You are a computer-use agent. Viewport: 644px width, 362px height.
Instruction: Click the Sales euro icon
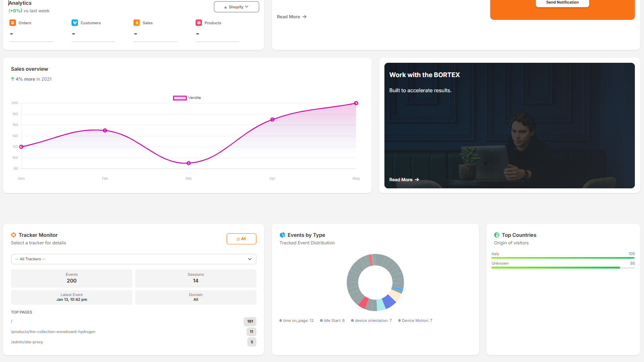[137, 23]
